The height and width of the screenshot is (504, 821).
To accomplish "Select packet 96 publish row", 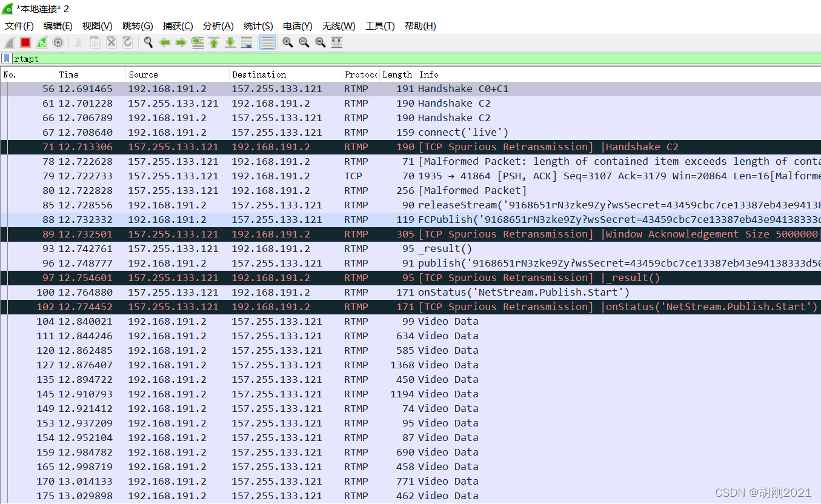I will [x=410, y=264].
